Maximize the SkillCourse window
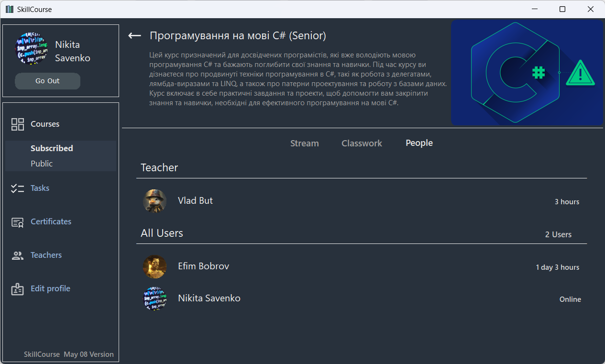 562,9
